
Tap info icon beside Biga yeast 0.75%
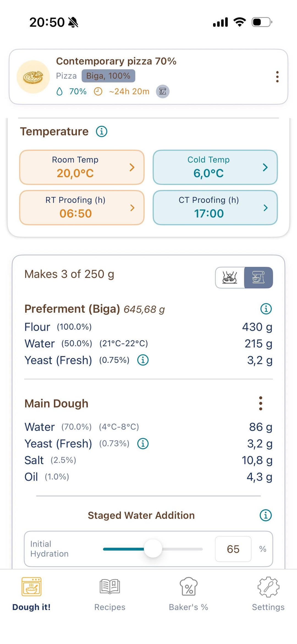pyautogui.click(x=143, y=360)
